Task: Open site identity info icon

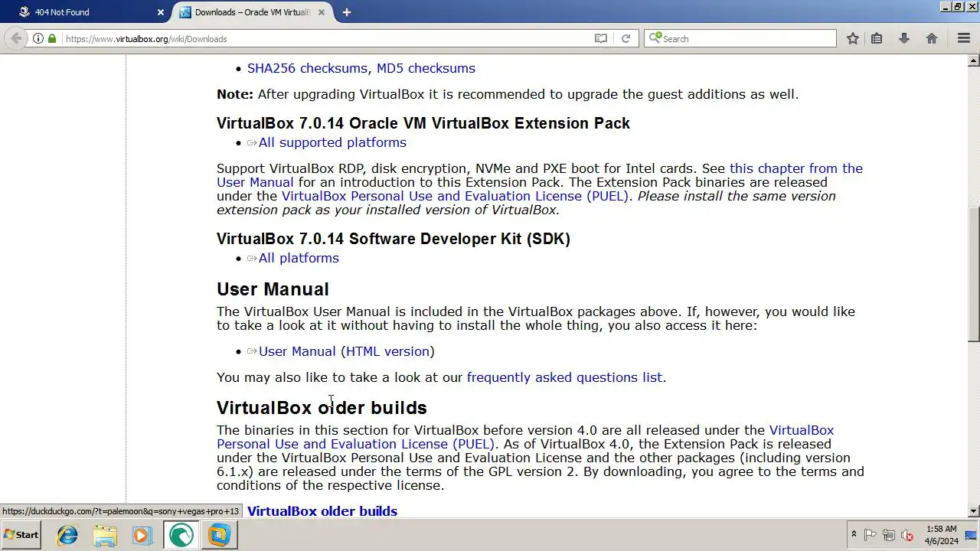Action: [x=38, y=38]
